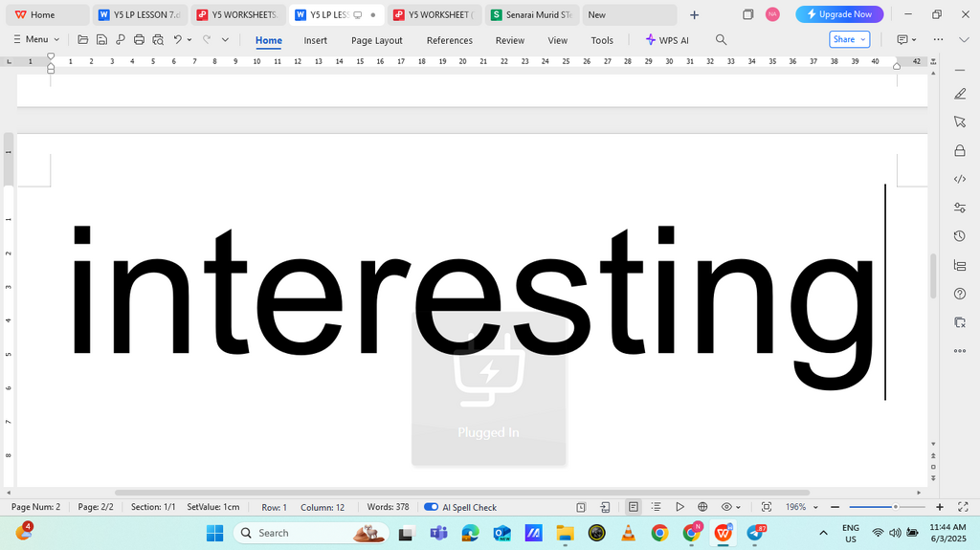Open Telegram from the Windows taskbar
Screen dimensions: 980x550
(755, 533)
